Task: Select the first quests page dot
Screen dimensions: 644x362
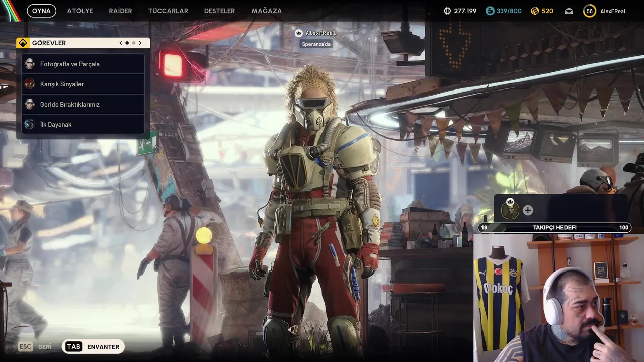Action: (127, 43)
